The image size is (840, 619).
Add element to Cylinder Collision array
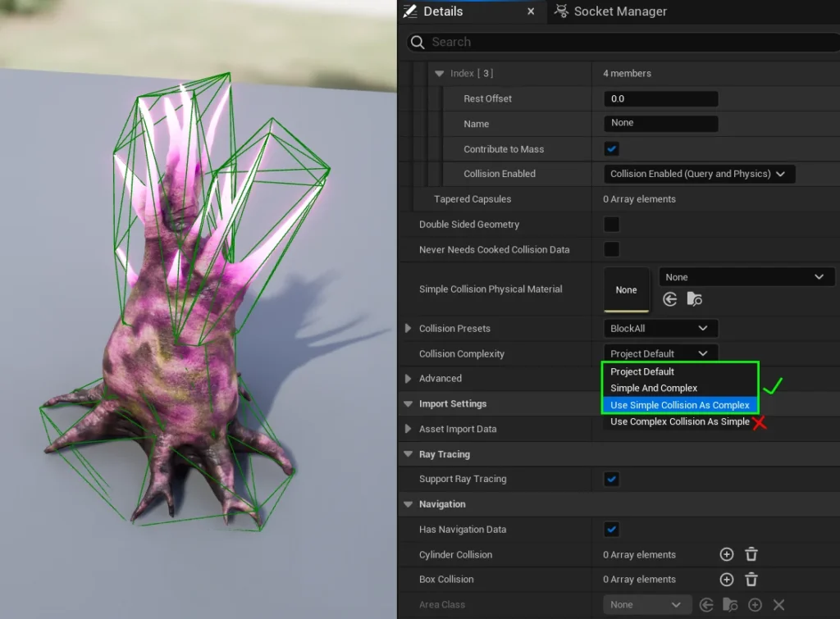click(x=726, y=555)
